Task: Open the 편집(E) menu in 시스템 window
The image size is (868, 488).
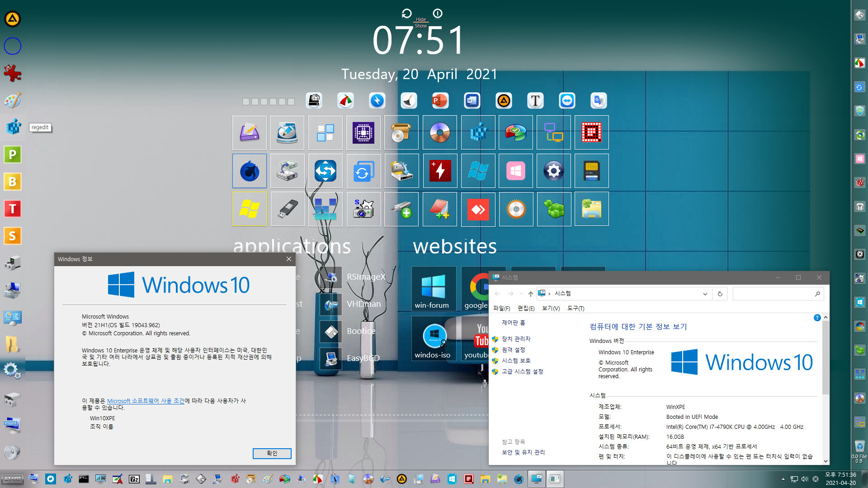Action: click(x=526, y=308)
